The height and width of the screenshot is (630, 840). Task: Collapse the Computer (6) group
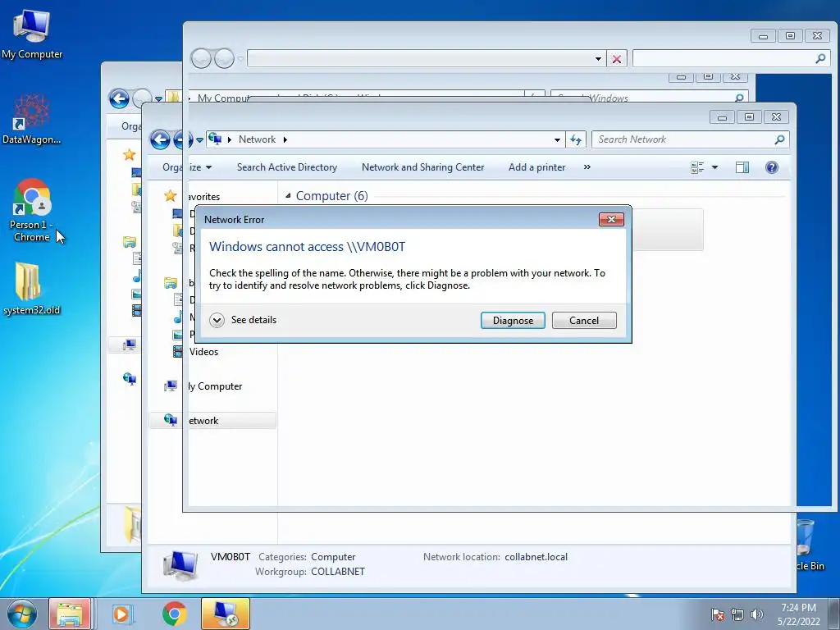coord(288,196)
